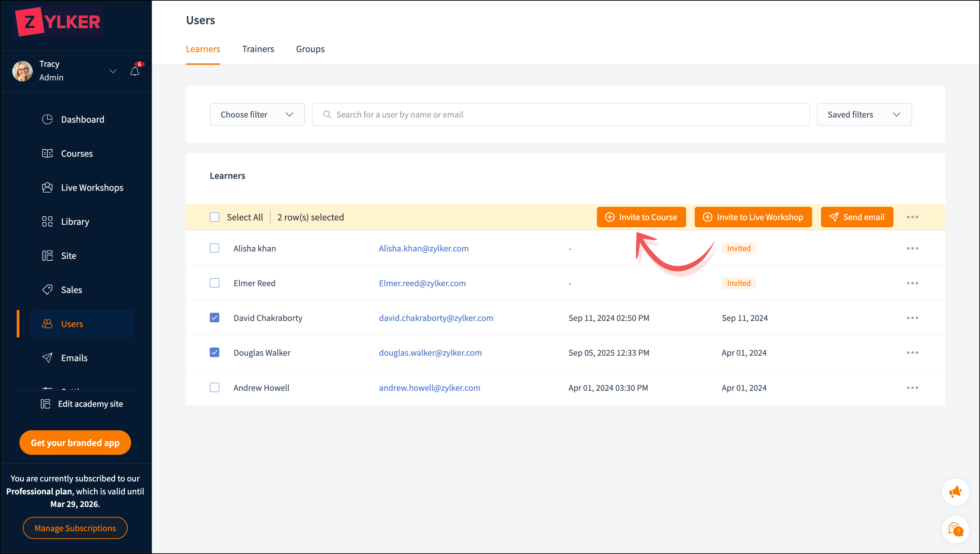Click the Dashboard pie-chart icon
The width and height of the screenshot is (980, 554).
click(x=47, y=119)
